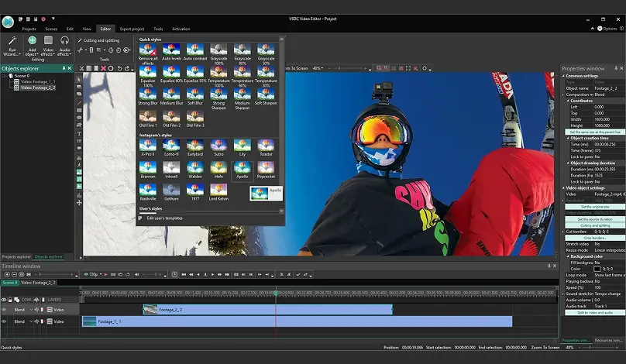This screenshot has width=626, height=364.
Task: Click the redo arrow in editor toolbar
Action: (x=127, y=69)
